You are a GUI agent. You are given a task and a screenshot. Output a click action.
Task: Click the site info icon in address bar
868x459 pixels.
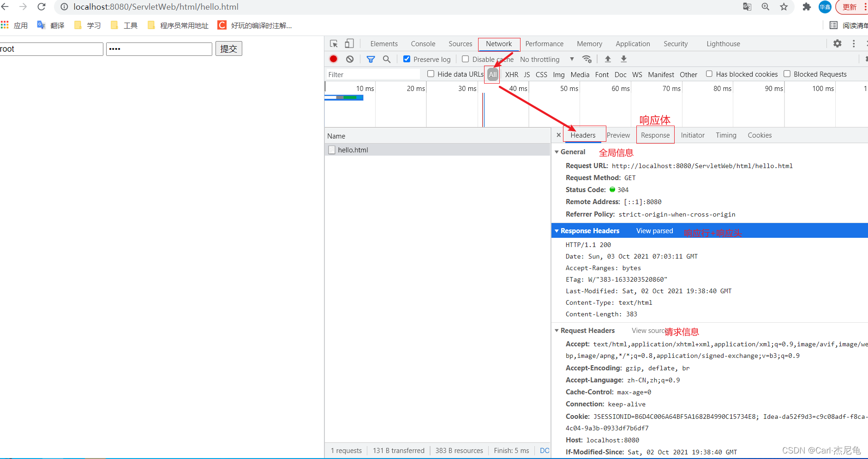coord(65,7)
